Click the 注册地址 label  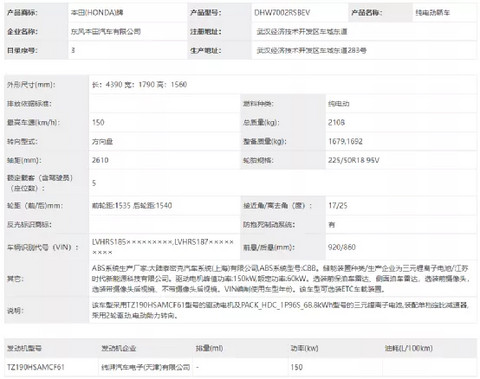[x=205, y=32]
